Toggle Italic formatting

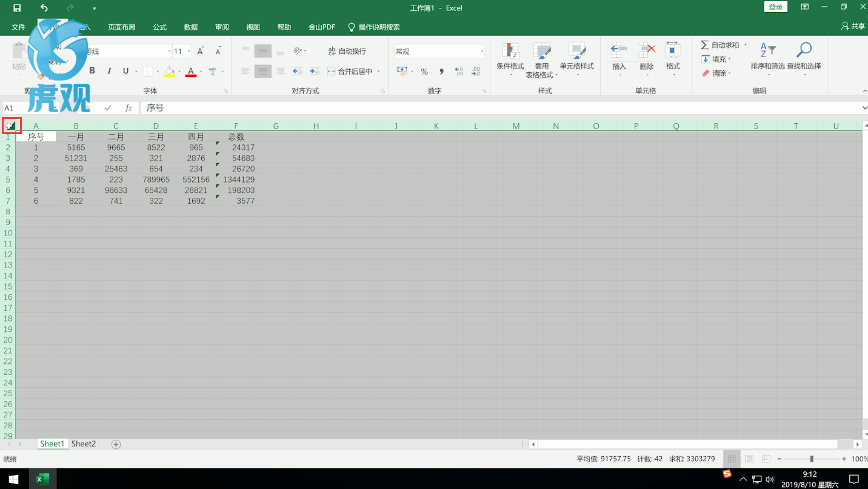pyautogui.click(x=109, y=71)
